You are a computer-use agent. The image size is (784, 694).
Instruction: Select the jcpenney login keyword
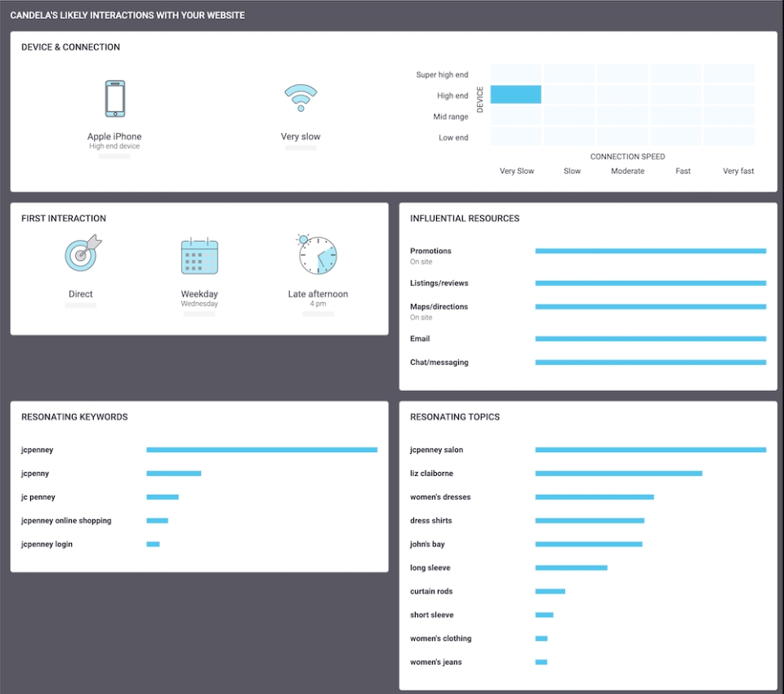(153, 544)
